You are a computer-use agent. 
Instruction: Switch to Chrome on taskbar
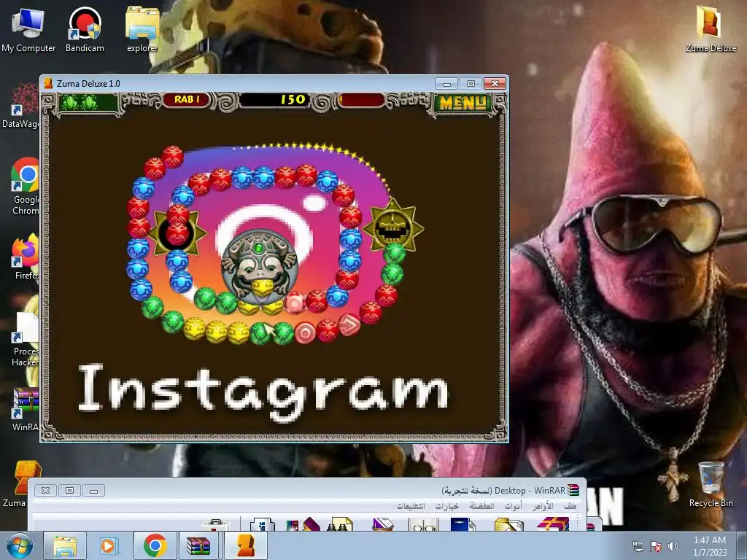(155, 545)
